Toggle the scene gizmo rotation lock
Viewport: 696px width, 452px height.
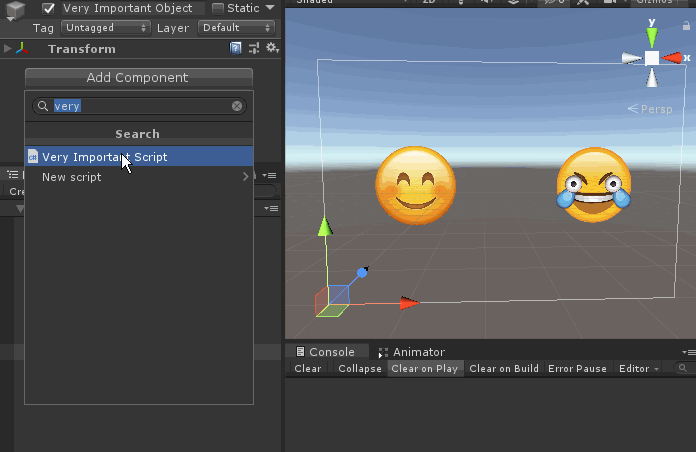click(x=686, y=26)
